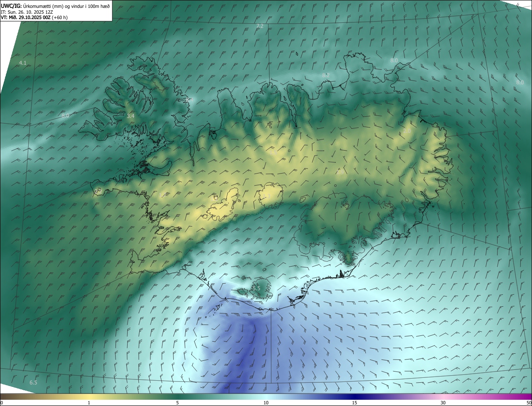Viewport: 532px width, 406px height.
Task: Click the 10 tick on the color scale
Action: pos(266,403)
